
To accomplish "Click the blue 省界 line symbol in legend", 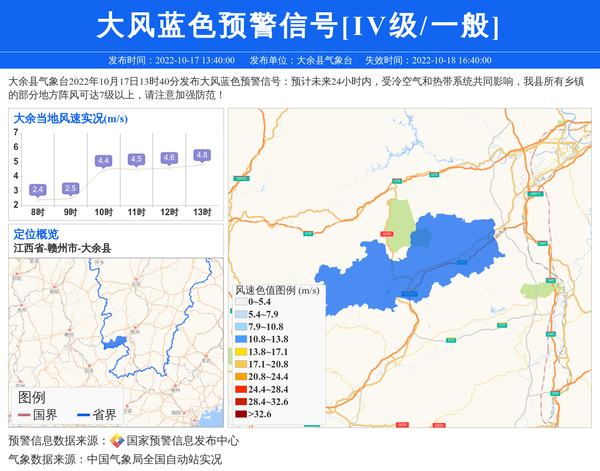I will coord(83,414).
